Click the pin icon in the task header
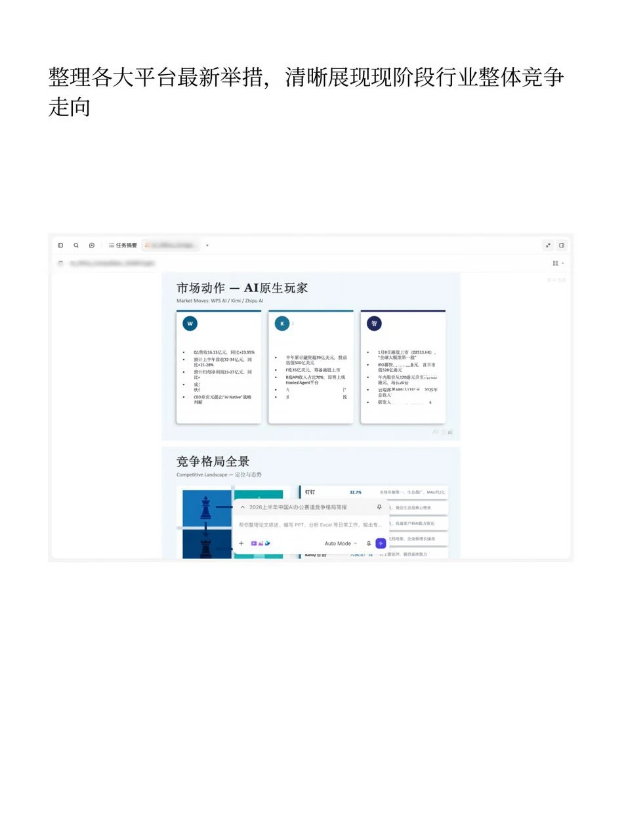The image size is (628, 840). point(379,507)
